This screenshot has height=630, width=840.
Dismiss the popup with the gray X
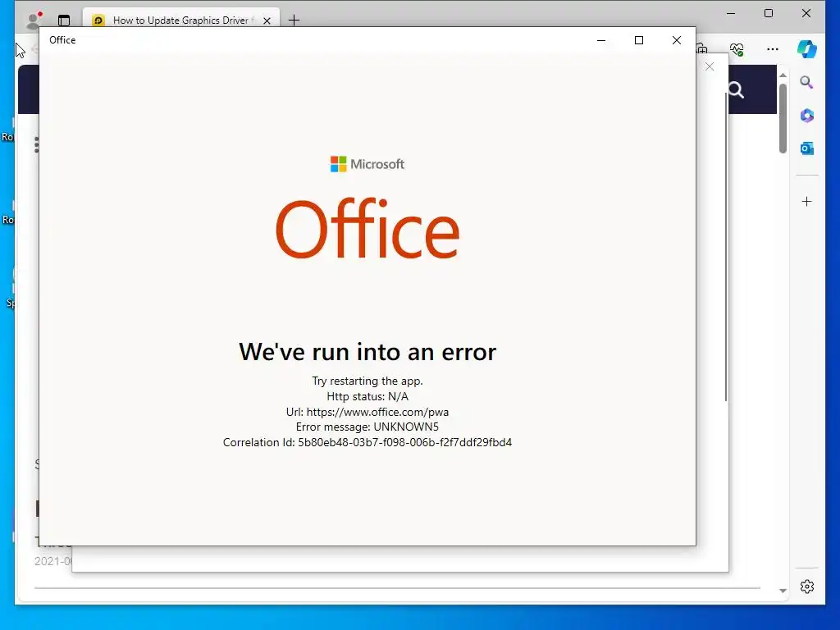point(710,66)
